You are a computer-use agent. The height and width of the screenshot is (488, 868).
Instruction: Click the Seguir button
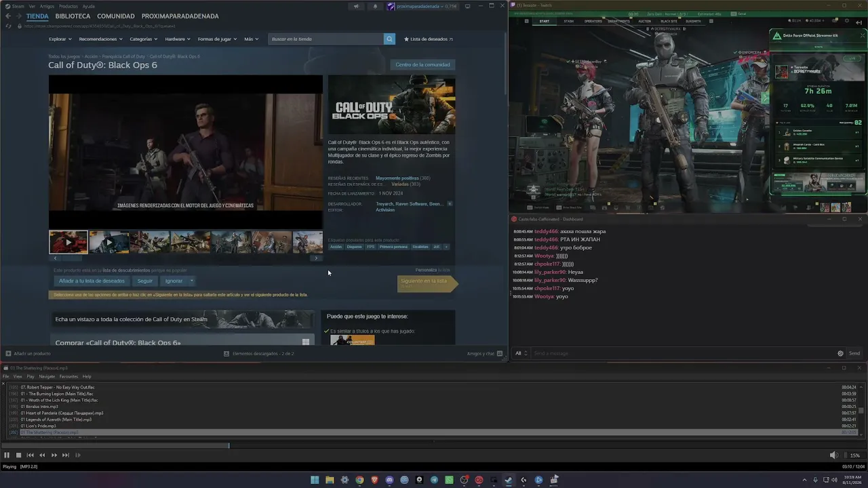click(145, 281)
